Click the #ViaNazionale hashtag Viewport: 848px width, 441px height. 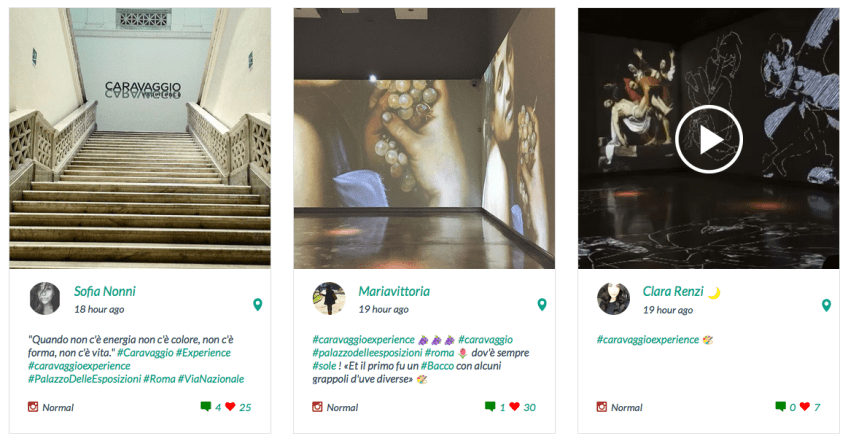(211, 379)
